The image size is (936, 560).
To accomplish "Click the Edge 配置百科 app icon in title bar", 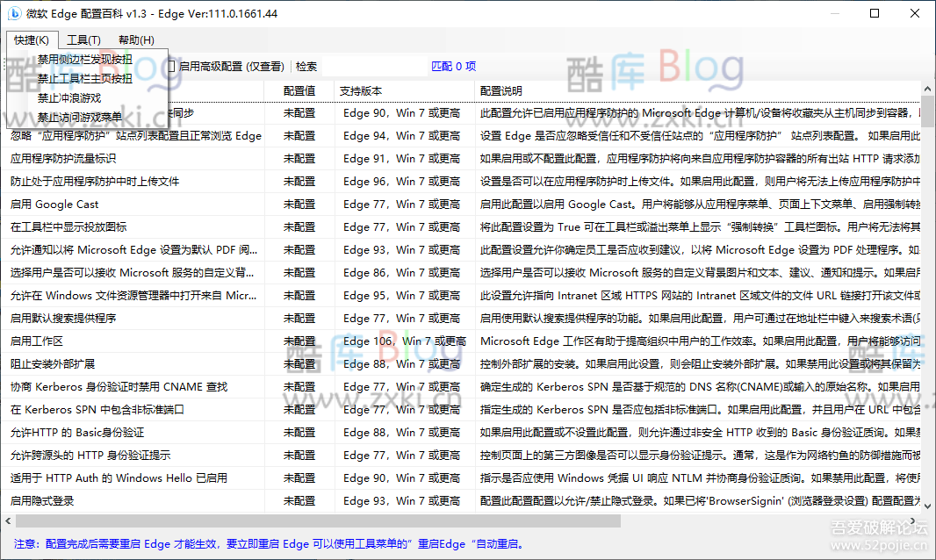I will [14, 13].
